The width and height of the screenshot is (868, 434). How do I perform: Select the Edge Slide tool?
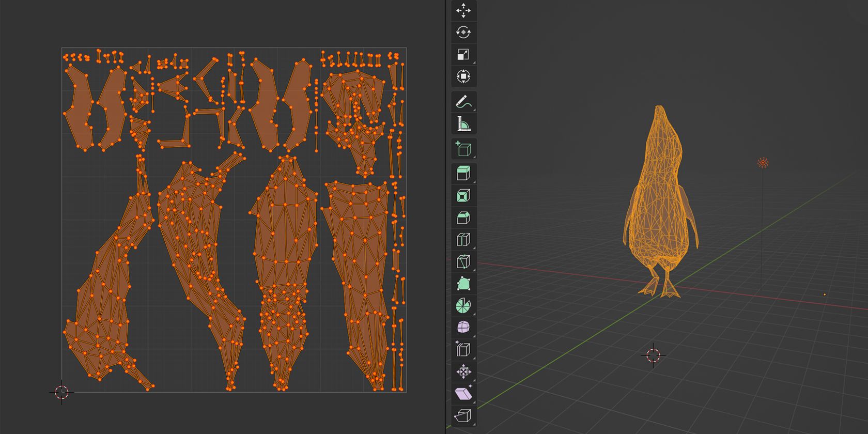tap(463, 350)
